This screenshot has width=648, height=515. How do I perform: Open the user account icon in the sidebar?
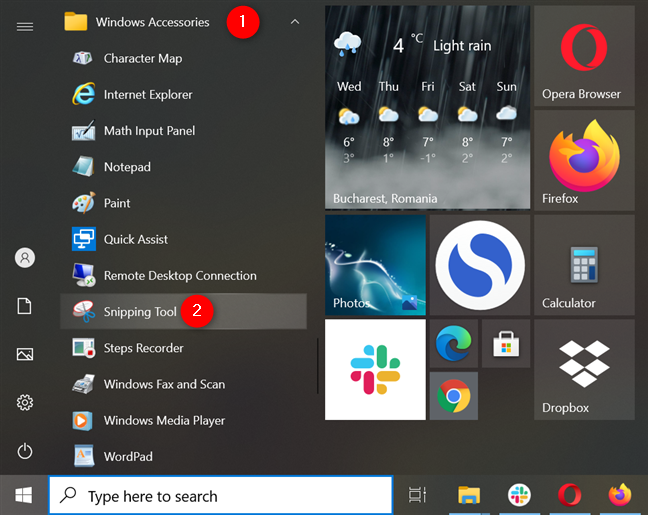pyautogui.click(x=25, y=258)
